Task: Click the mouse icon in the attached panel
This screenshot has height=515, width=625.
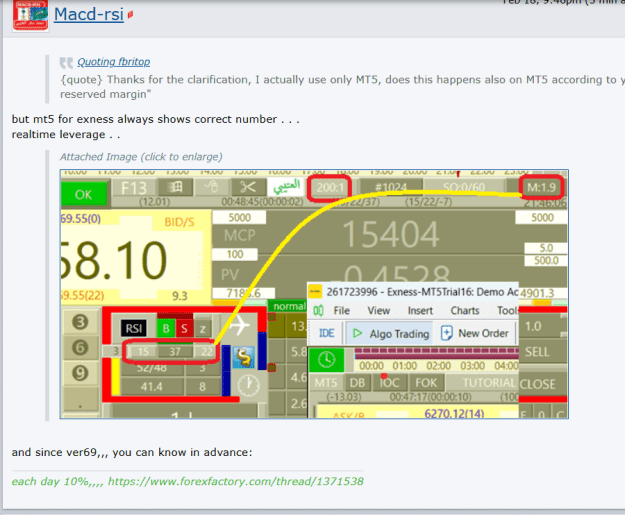Action: click(211, 187)
